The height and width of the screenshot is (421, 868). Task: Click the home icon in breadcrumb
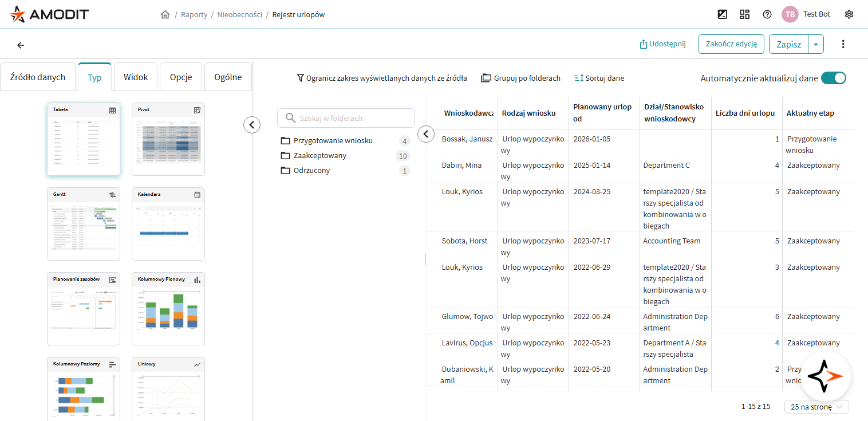pos(165,14)
